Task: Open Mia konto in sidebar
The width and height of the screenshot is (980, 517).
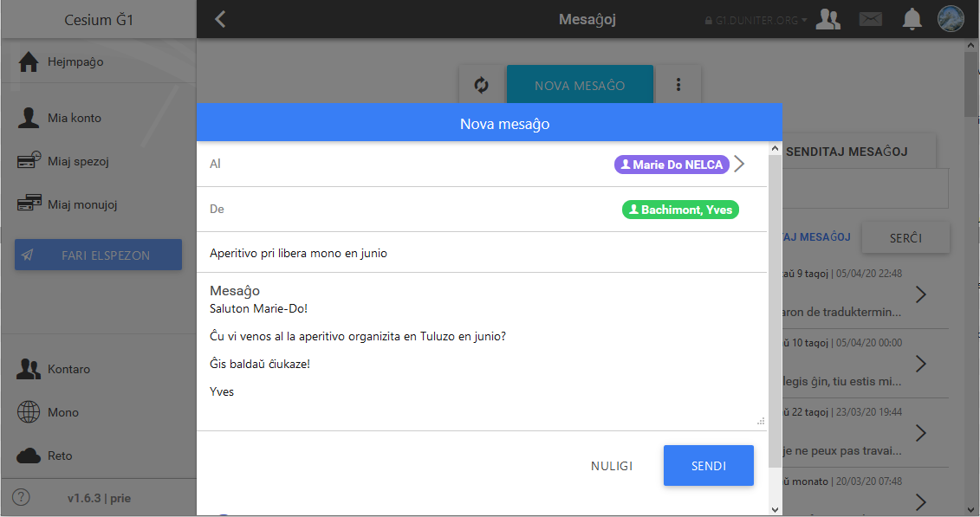Action: pyautogui.click(x=98, y=118)
